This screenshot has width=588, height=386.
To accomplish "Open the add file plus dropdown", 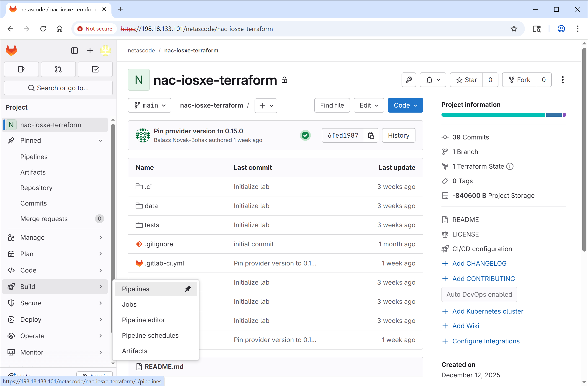I will point(266,106).
